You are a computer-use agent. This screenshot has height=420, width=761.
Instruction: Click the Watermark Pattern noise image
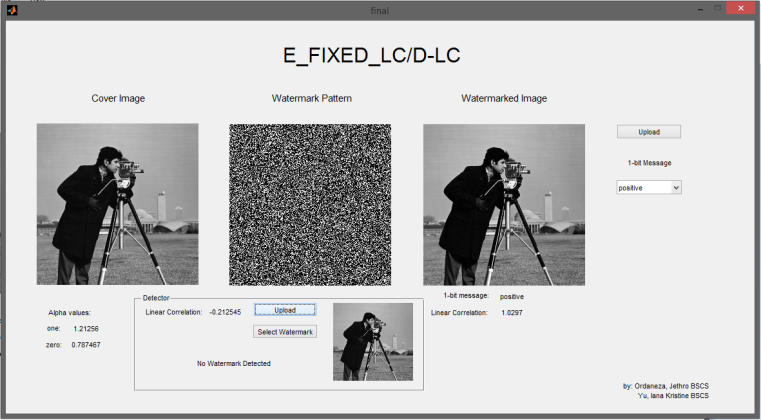(310, 204)
